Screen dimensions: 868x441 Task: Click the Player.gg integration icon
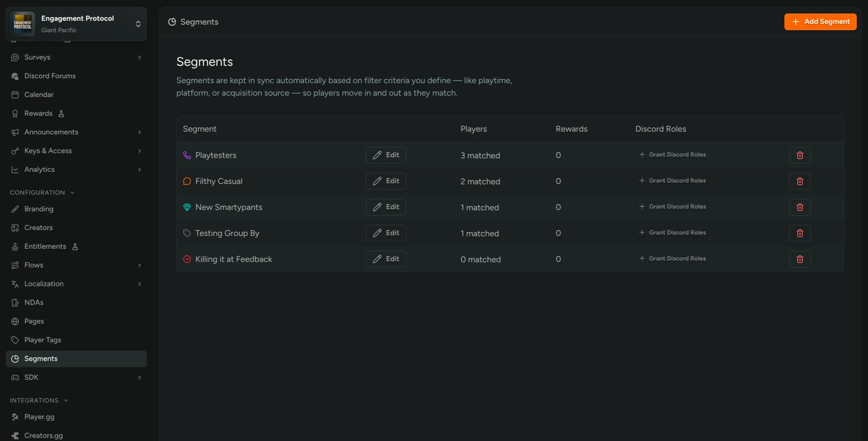(15, 417)
